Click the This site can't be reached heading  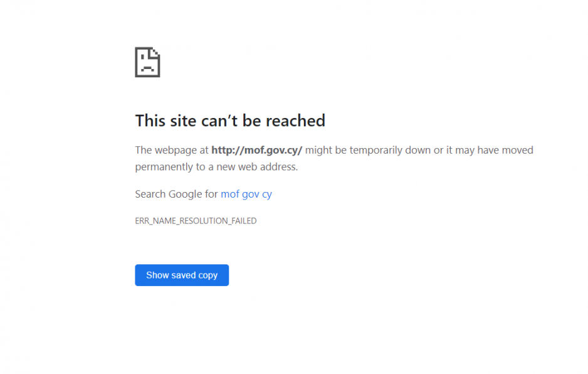coord(230,121)
